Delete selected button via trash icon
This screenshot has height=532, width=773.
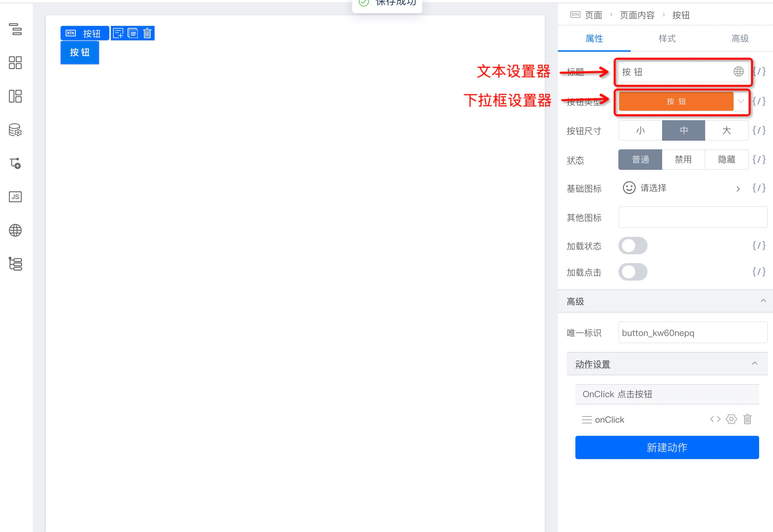[x=147, y=34]
